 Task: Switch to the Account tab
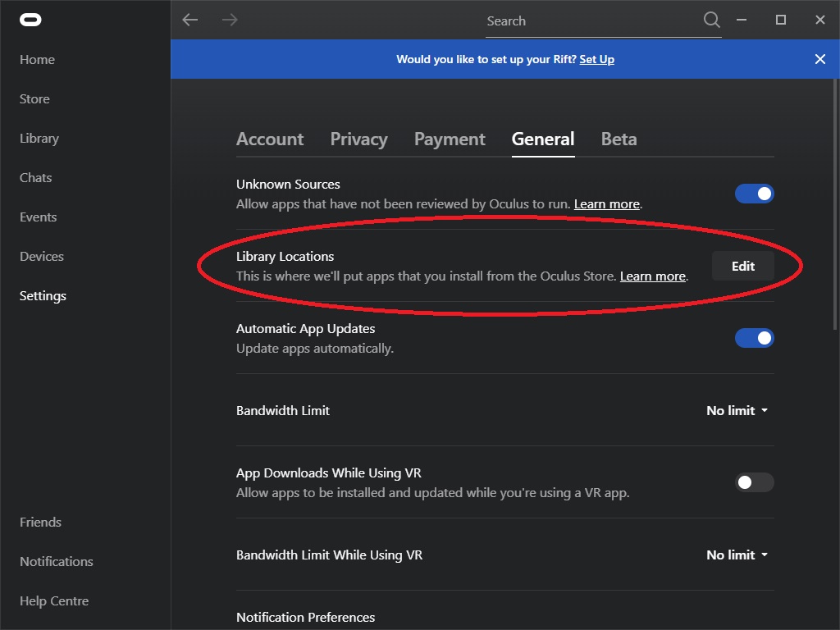click(270, 139)
